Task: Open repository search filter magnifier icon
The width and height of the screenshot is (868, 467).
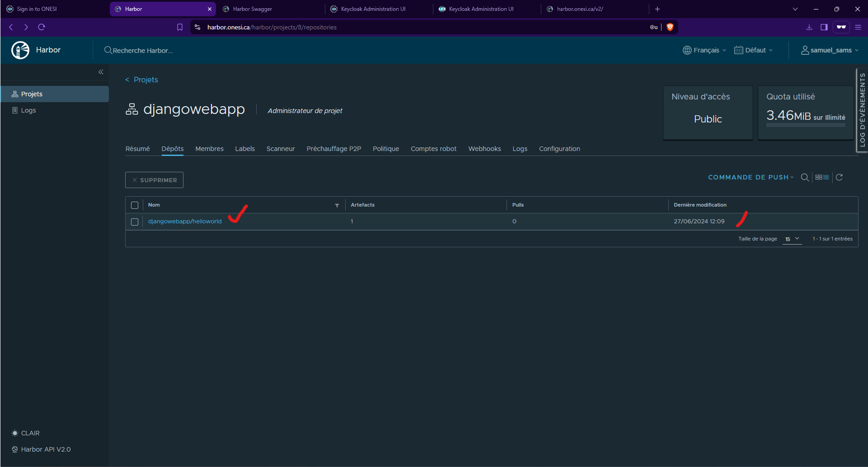Action: pos(805,177)
